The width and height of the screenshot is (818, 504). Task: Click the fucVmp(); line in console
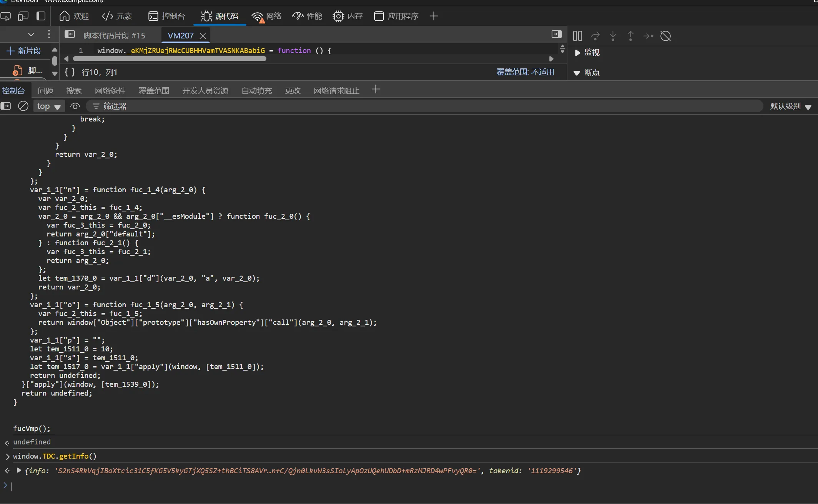(32, 428)
